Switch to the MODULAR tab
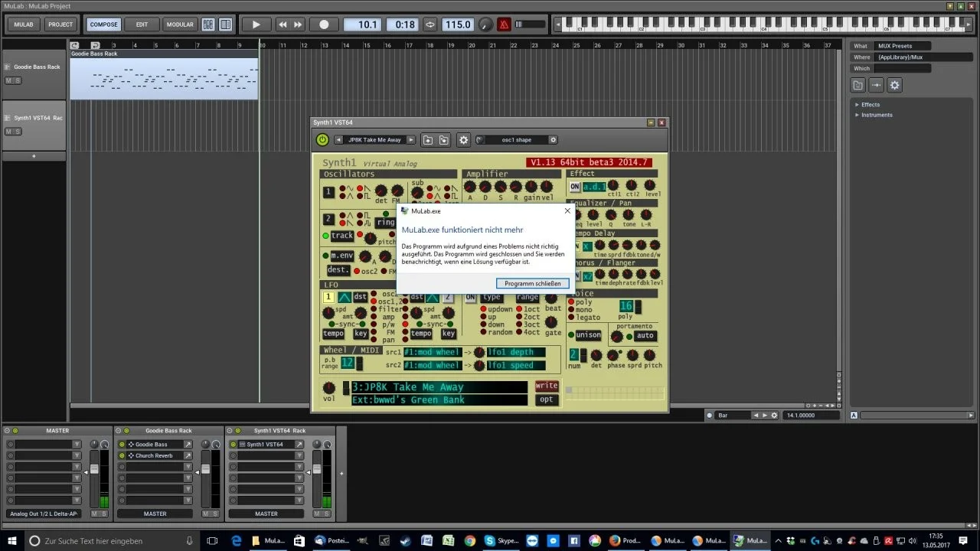The image size is (980, 551). coord(180,24)
